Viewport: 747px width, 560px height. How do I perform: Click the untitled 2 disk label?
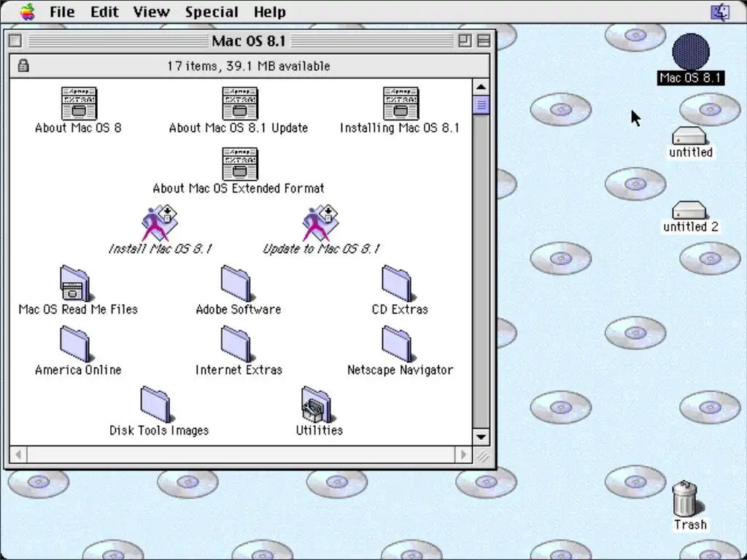(x=690, y=227)
